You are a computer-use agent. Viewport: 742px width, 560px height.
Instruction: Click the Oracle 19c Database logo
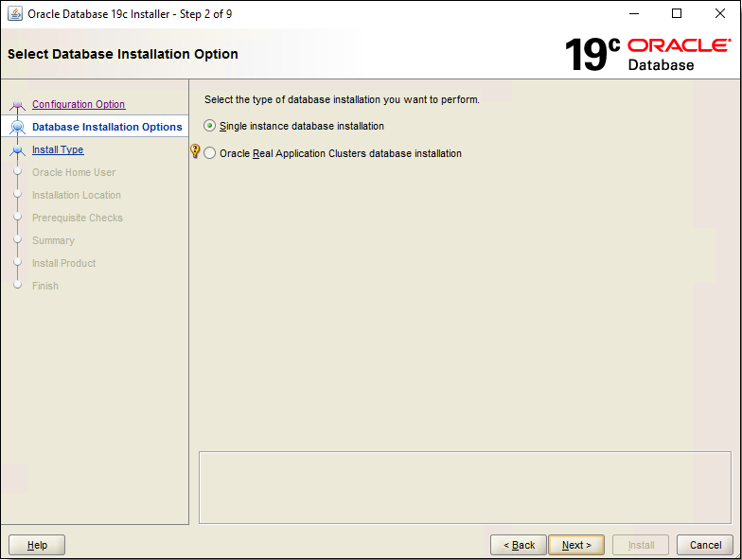pyautogui.click(x=647, y=55)
